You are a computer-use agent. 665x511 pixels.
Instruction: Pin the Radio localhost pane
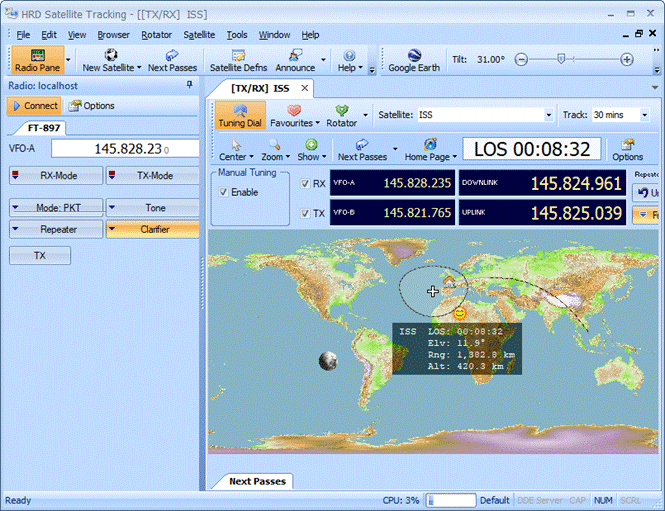tap(190, 85)
